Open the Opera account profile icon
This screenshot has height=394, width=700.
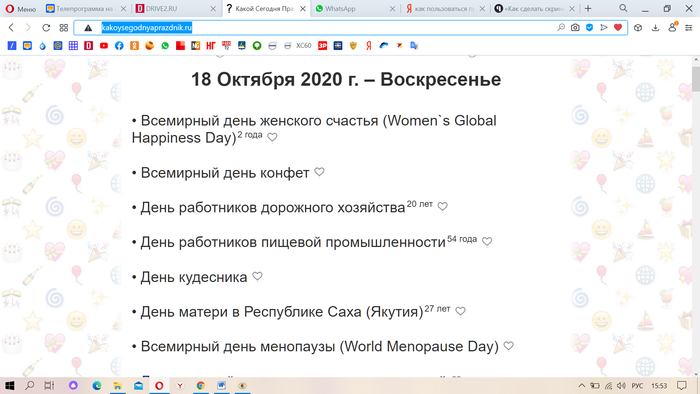coord(672,27)
